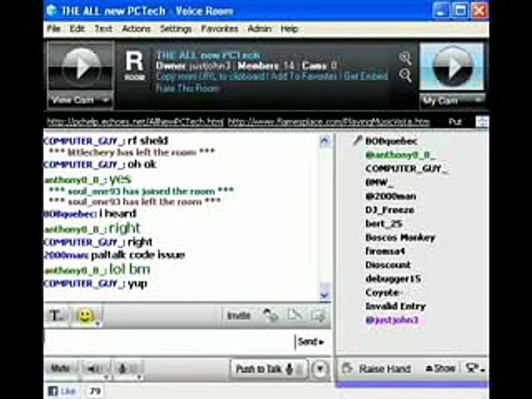
Task: Click the icon right of Invite
Action: (x=270, y=315)
